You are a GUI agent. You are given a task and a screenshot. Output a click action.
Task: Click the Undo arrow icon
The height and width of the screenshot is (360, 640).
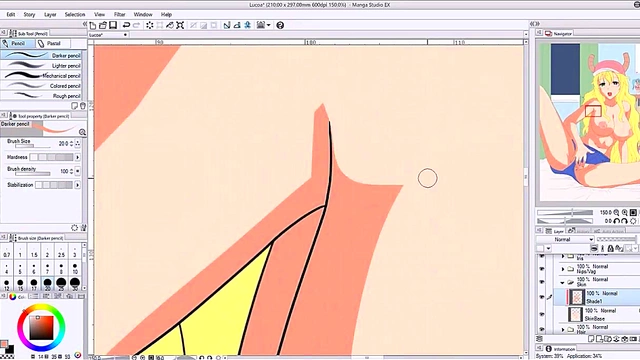pyautogui.click(x=127, y=25)
